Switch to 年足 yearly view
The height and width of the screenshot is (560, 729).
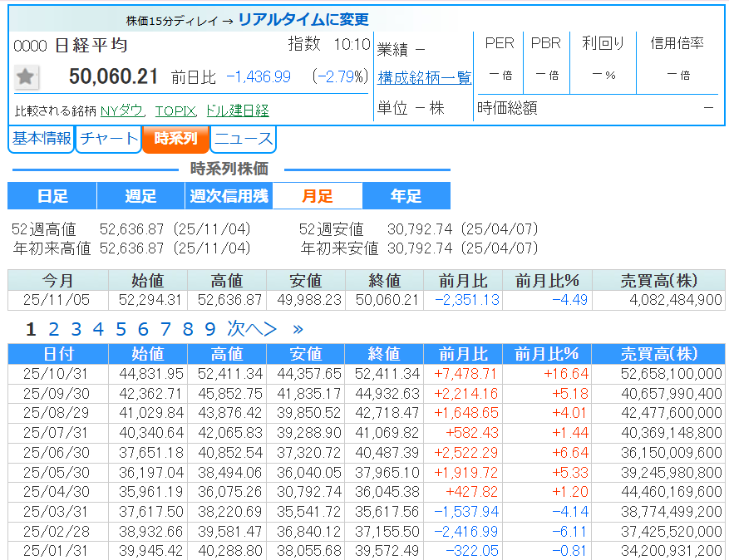pos(406,196)
